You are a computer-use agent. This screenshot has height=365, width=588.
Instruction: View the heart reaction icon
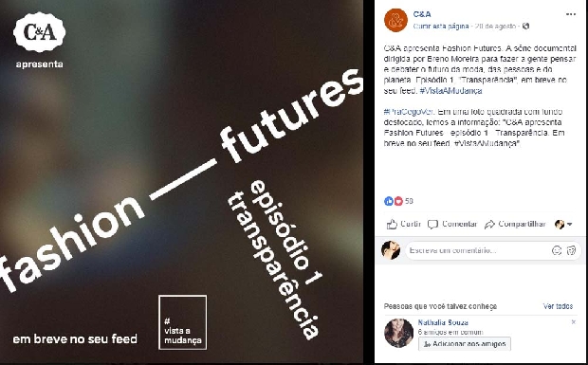(398, 201)
